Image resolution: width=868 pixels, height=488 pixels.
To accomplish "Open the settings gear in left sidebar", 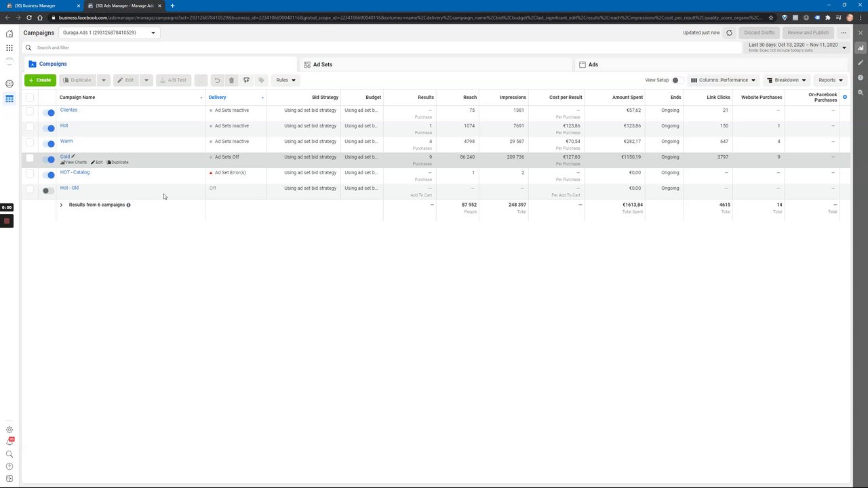I will click(x=9, y=430).
